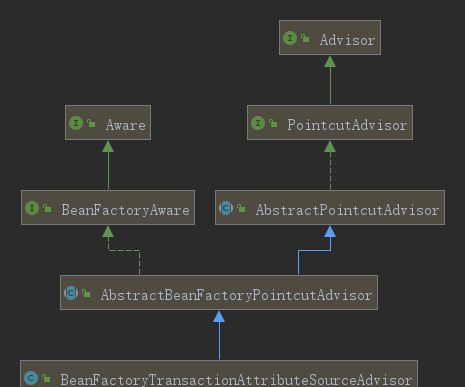Click dashed arrow pointing to BeanFactoryAware

point(123,250)
